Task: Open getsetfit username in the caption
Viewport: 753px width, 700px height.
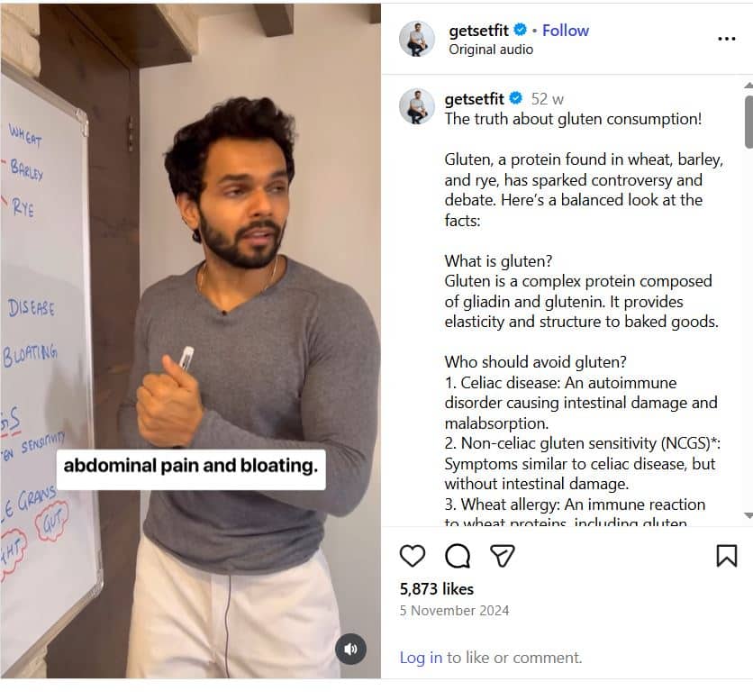Action: coord(474,99)
